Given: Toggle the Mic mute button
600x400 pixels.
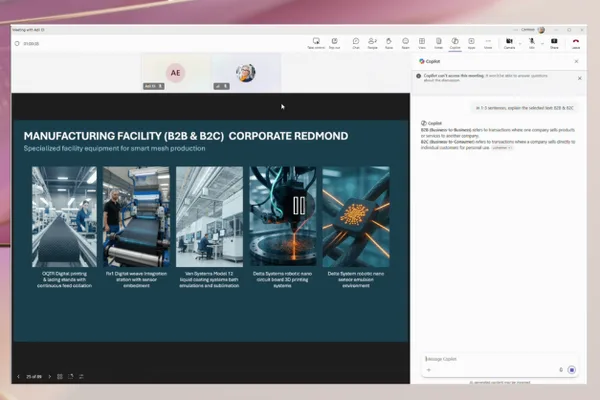Looking at the screenshot, I should (532, 43).
